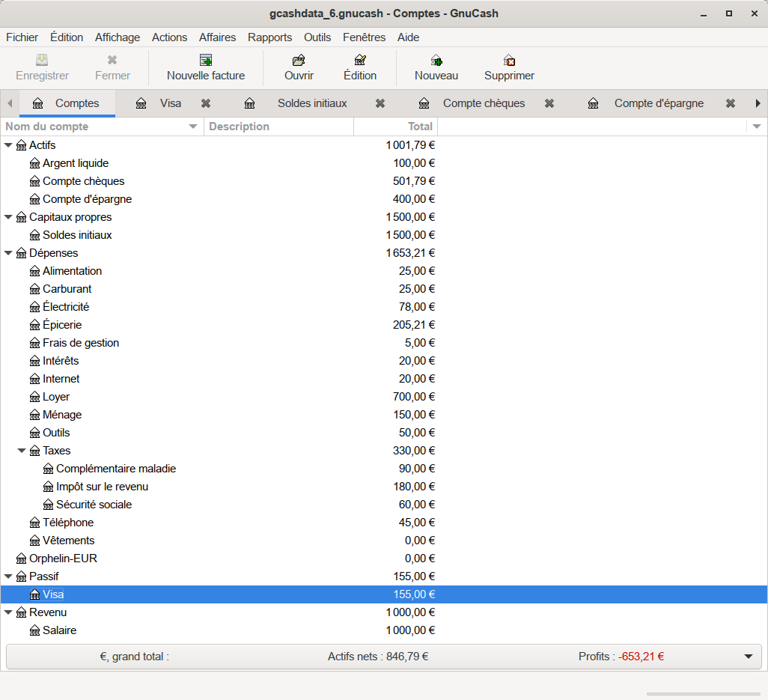Screen dimensions: 768x700
Task: Open the column chooser dropdown arrow
Action: pos(756,127)
